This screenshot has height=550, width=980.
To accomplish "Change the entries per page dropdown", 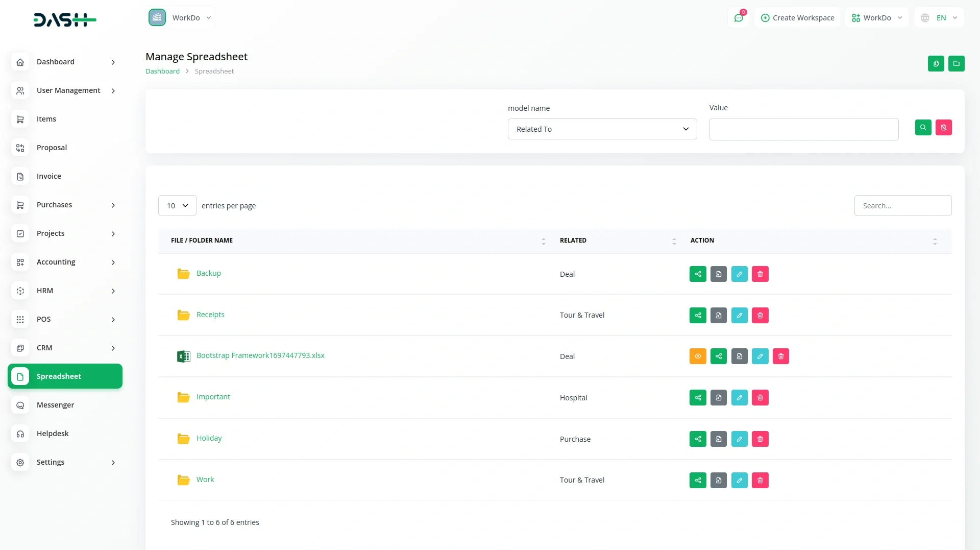I will pyautogui.click(x=177, y=206).
